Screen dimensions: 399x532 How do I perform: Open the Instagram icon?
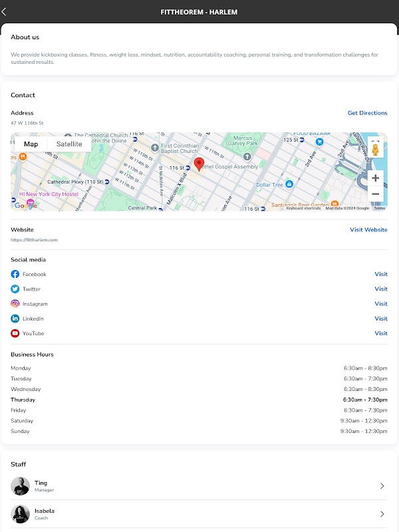pos(15,304)
